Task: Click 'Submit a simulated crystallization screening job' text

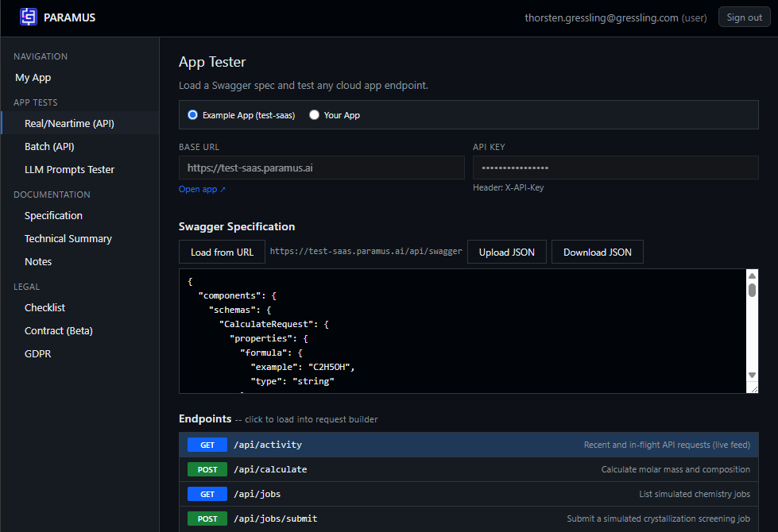Action: tap(659, 519)
